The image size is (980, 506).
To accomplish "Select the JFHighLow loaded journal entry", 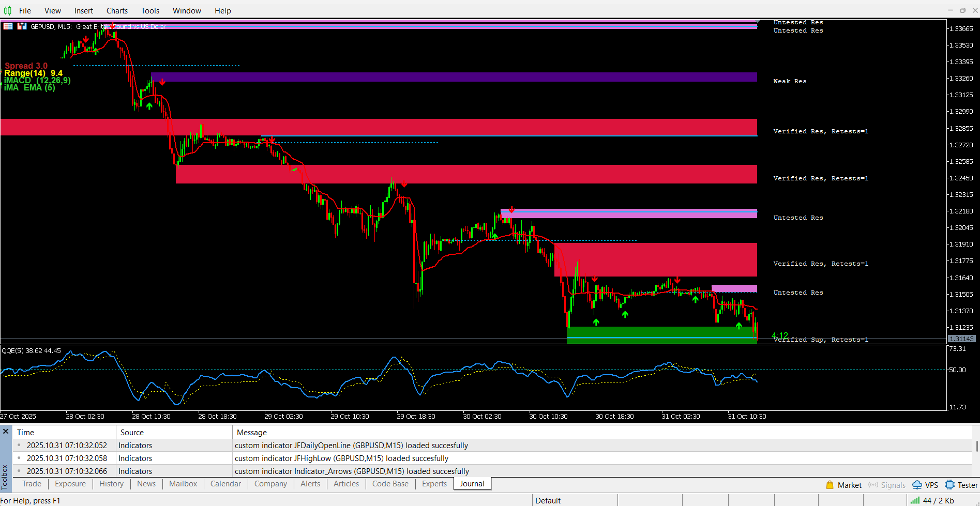I will (x=341, y=458).
